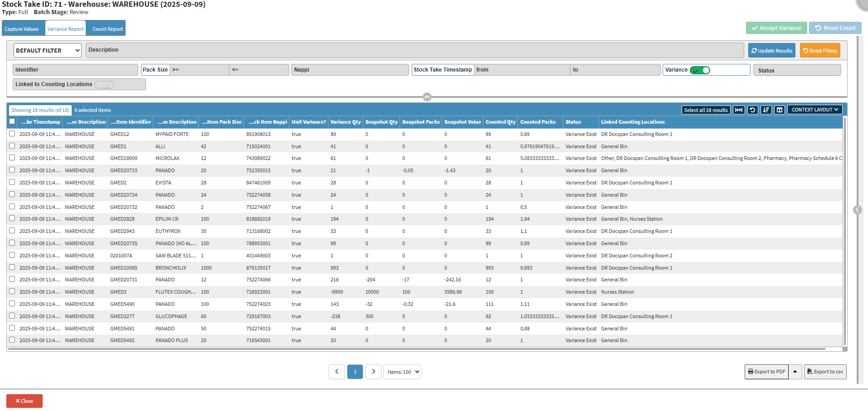Screen dimensions: 868x411
Task: Open the Items per page dropdown
Action: (402, 372)
